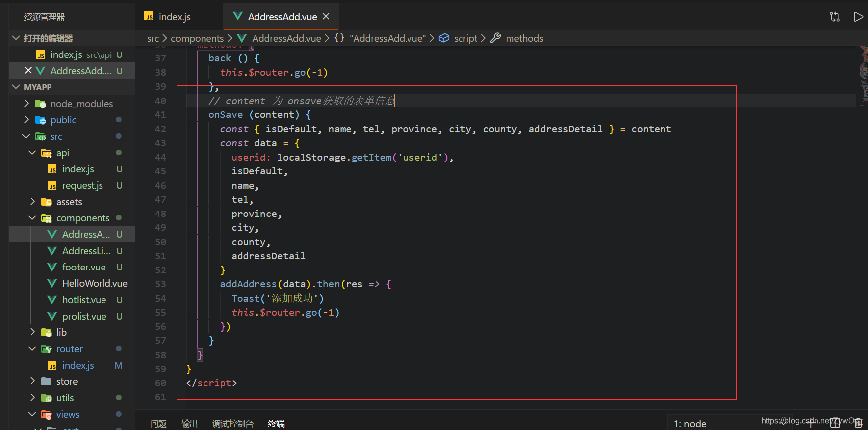Viewport: 868px width, 430px height.
Task: Collapse the components folder
Action: (x=33, y=218)
